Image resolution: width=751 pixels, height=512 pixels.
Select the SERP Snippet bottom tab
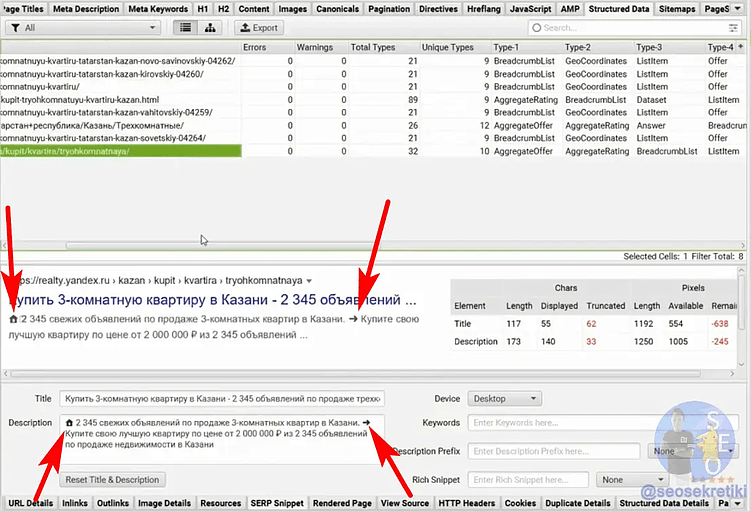[x=277, y=503]
